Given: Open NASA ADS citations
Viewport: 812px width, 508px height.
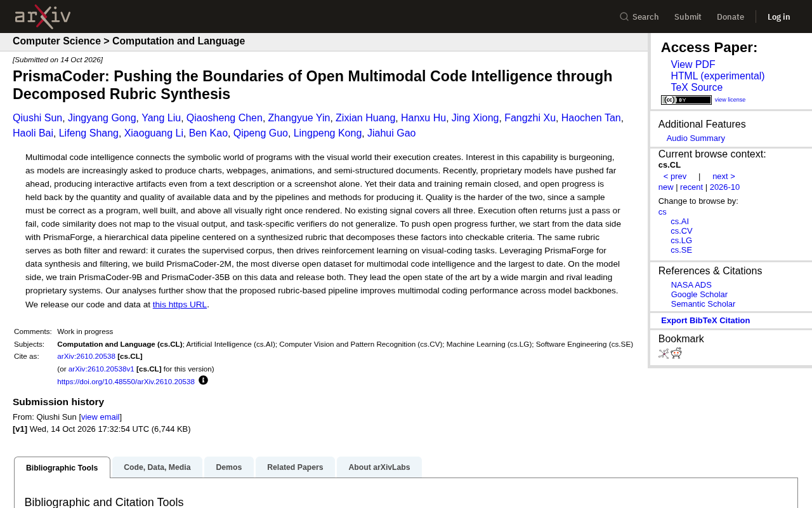Looking at the screenshot, I should click(x=691, y=285).
